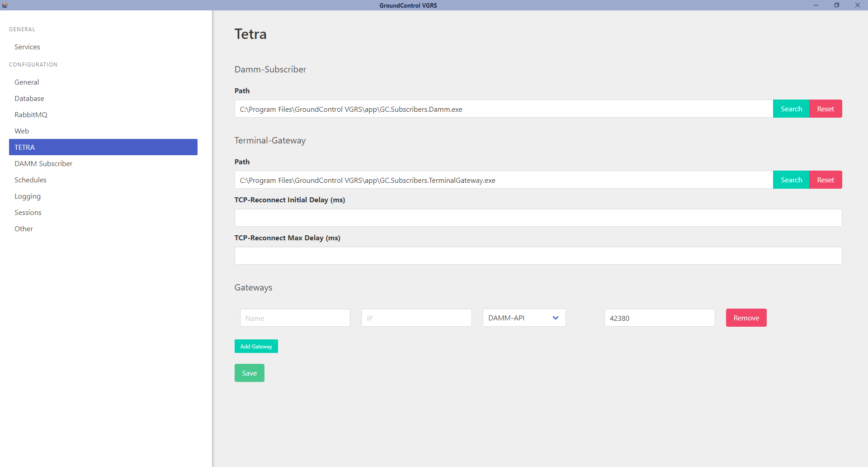Click the GroundControl app icon in title bar
Screen dimensions: 868x467
pos(5,5)
